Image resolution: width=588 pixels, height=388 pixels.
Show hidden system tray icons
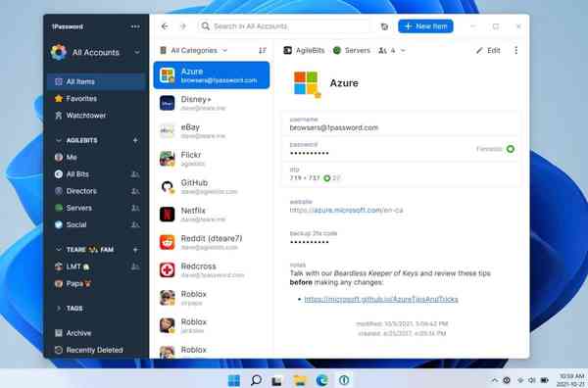[x=495, y=380]
